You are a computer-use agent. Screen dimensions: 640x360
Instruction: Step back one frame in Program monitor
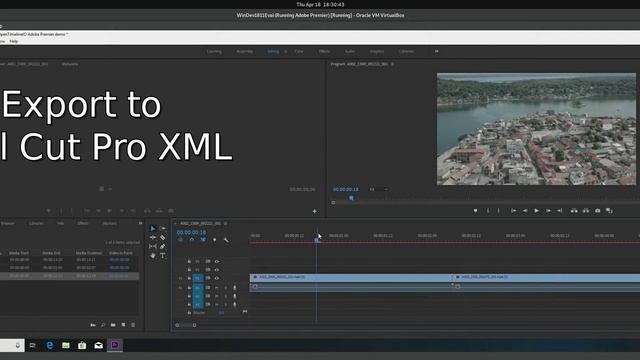click(525, 211)
